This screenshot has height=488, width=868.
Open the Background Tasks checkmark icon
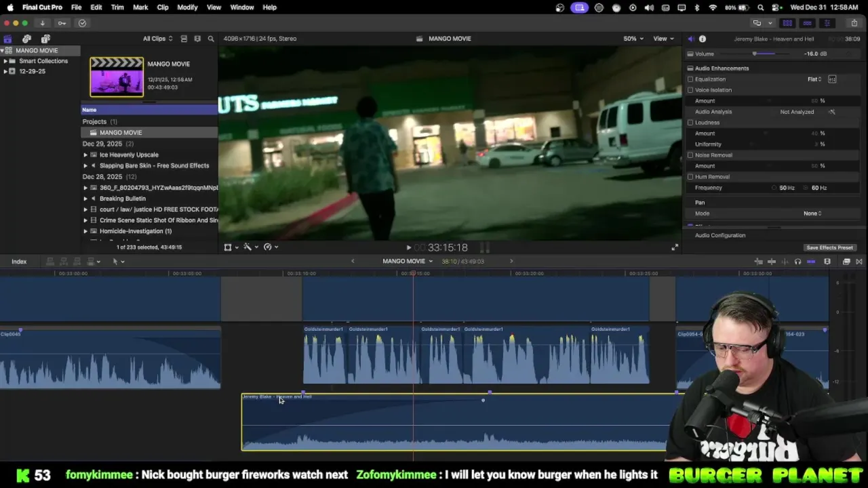click(x=82, y=23)
